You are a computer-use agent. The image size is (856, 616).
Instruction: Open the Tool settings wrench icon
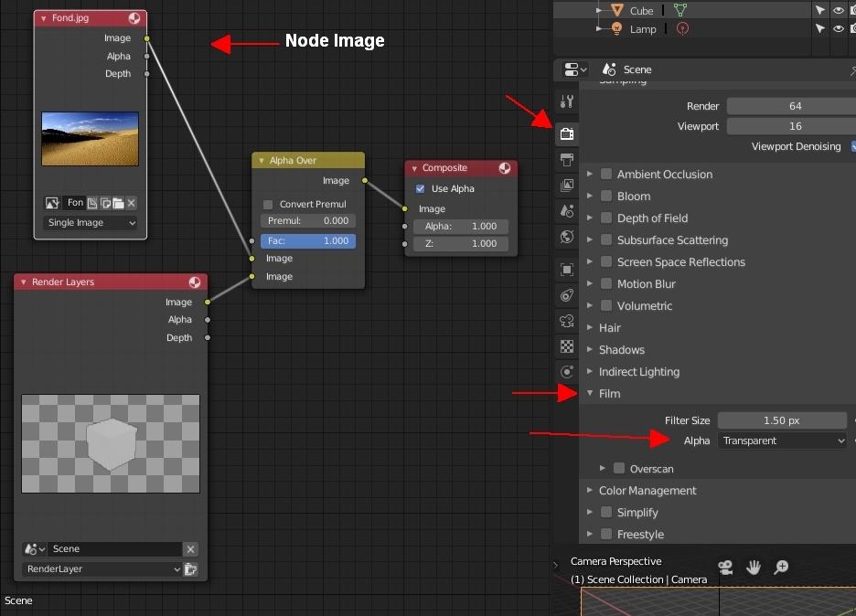567,101
